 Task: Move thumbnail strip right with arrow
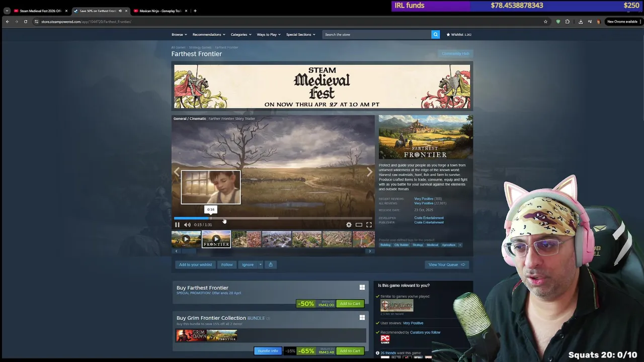coord(370,251)
